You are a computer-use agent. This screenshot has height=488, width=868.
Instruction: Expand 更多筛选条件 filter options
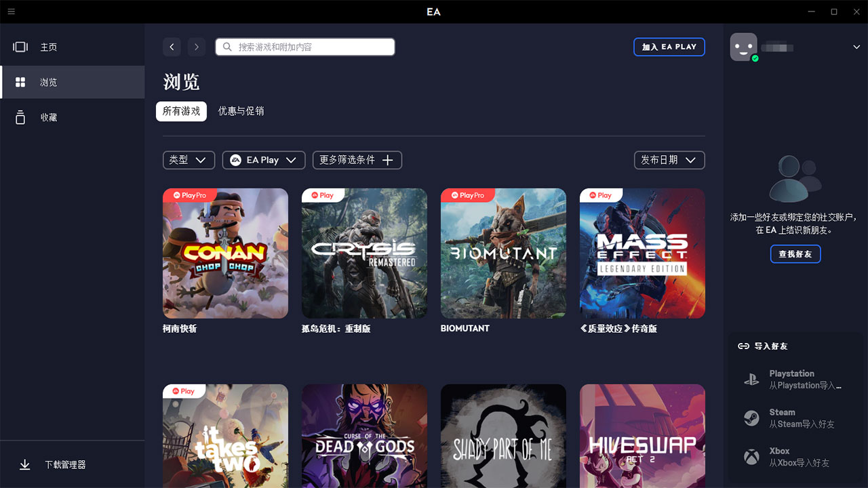(x=357, y=160)
